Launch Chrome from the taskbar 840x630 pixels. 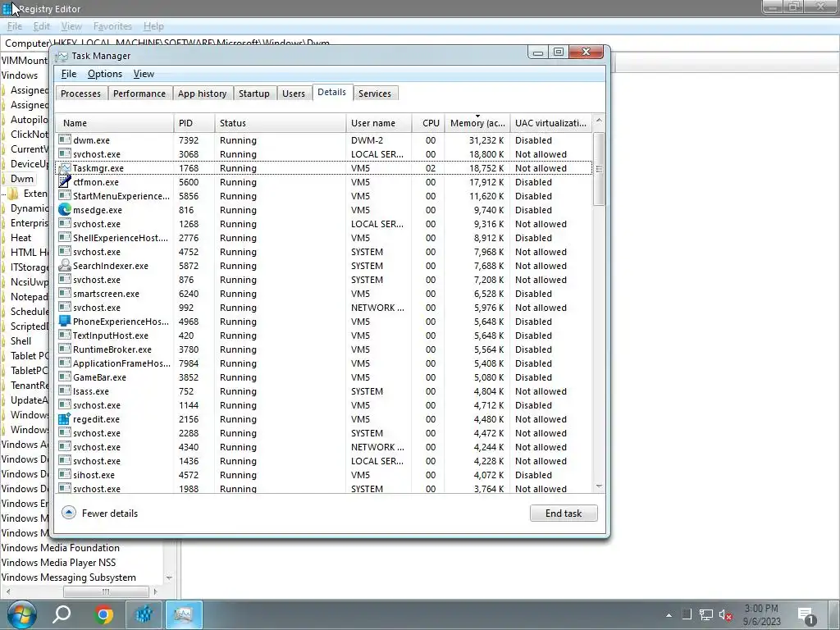tap(103, 614)
